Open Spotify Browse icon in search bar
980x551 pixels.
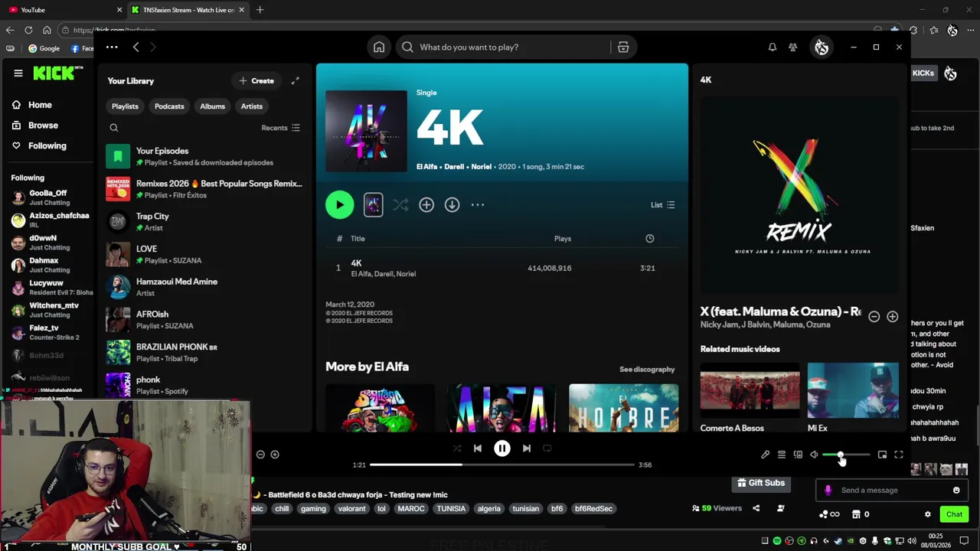pos(623,47)
